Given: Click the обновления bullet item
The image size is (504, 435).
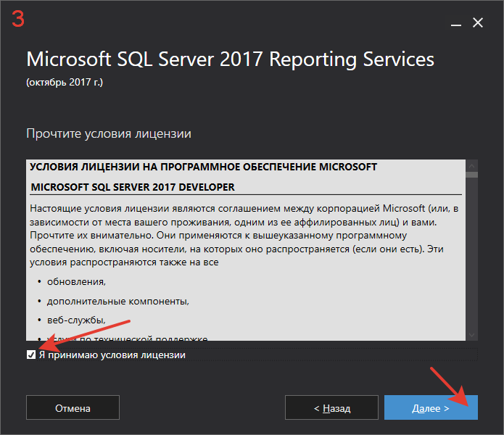Looking at the screenshot, I should coord(76,282).
